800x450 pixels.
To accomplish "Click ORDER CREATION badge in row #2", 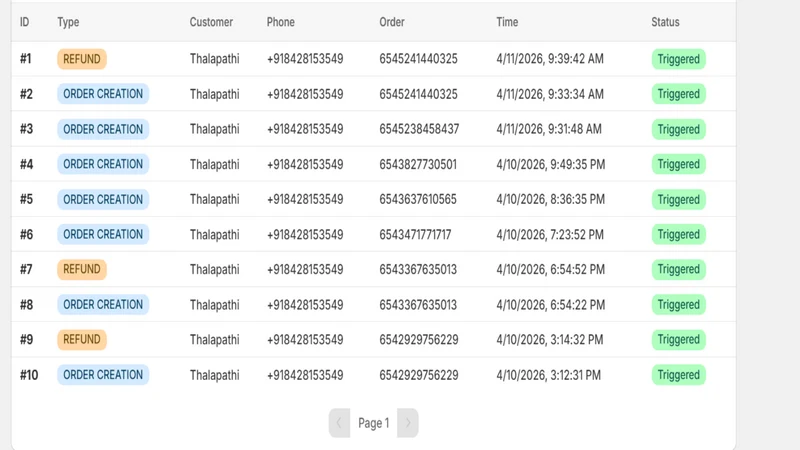I will pos(103,94).
